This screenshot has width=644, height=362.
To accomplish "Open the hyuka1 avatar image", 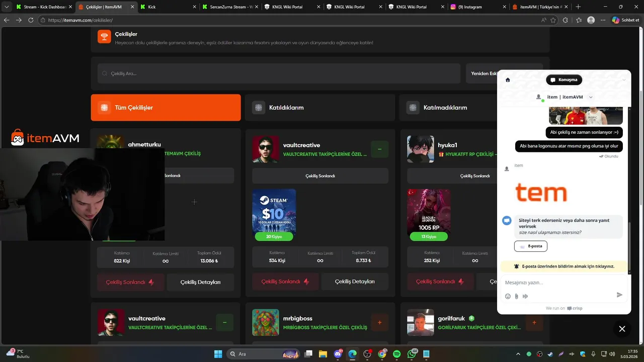I will 420,149.
